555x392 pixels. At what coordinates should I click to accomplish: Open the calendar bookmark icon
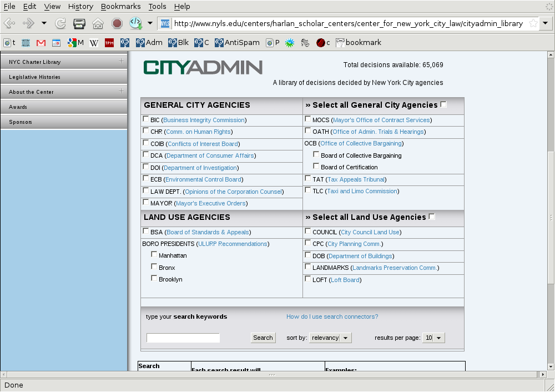(56, 43)
